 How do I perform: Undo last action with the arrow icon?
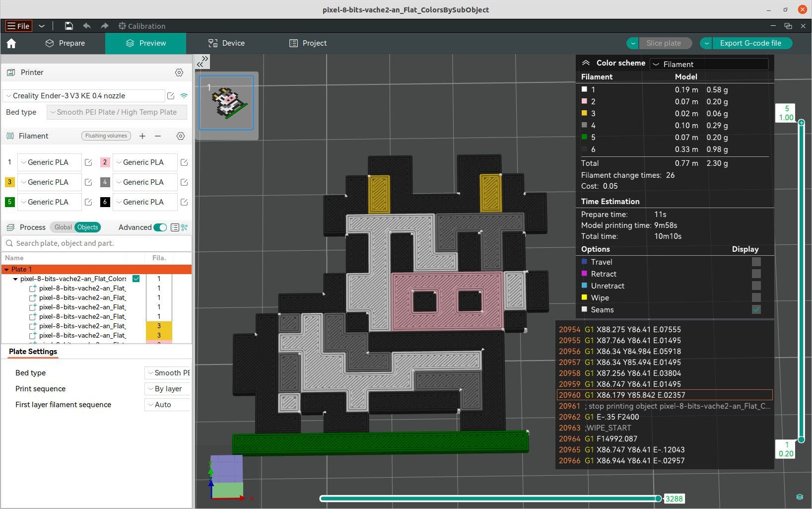[x=87, y=26]
